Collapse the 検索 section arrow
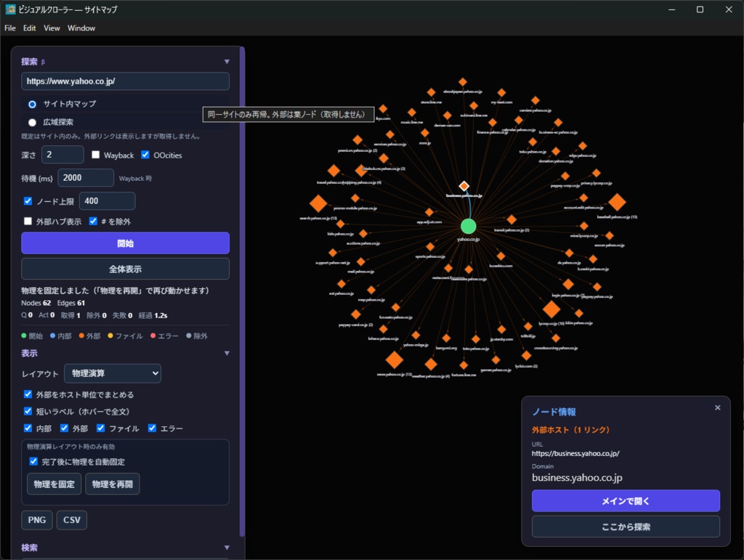744x560 pixels. 227,548
